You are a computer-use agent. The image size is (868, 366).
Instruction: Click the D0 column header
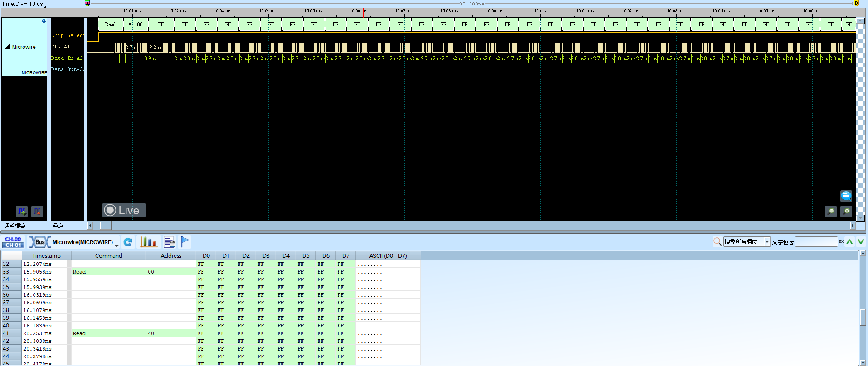(x=206, y=255)
